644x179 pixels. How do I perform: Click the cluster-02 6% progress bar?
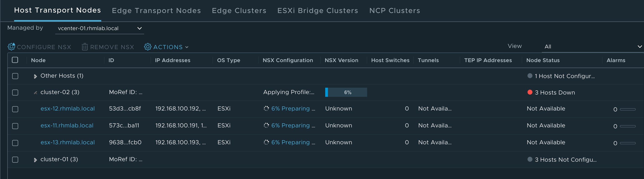[346, 92]
